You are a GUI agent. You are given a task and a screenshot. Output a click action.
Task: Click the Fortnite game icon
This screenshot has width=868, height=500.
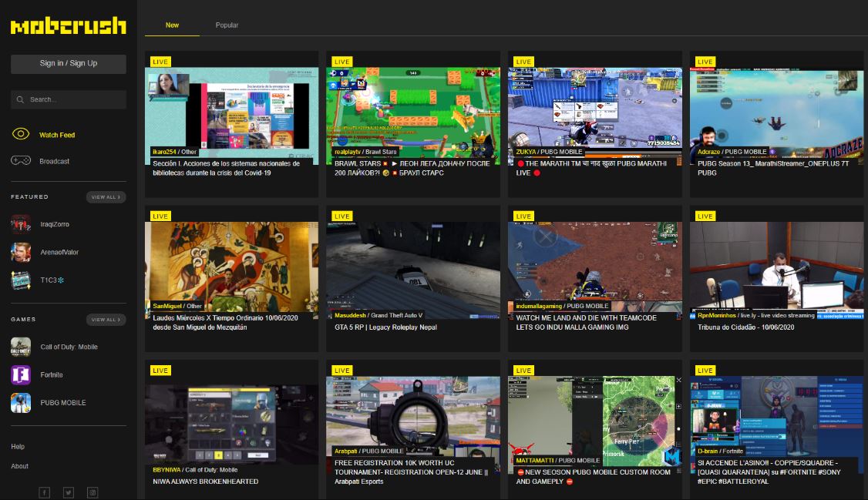pyautogui.click(x=21, y=374)
